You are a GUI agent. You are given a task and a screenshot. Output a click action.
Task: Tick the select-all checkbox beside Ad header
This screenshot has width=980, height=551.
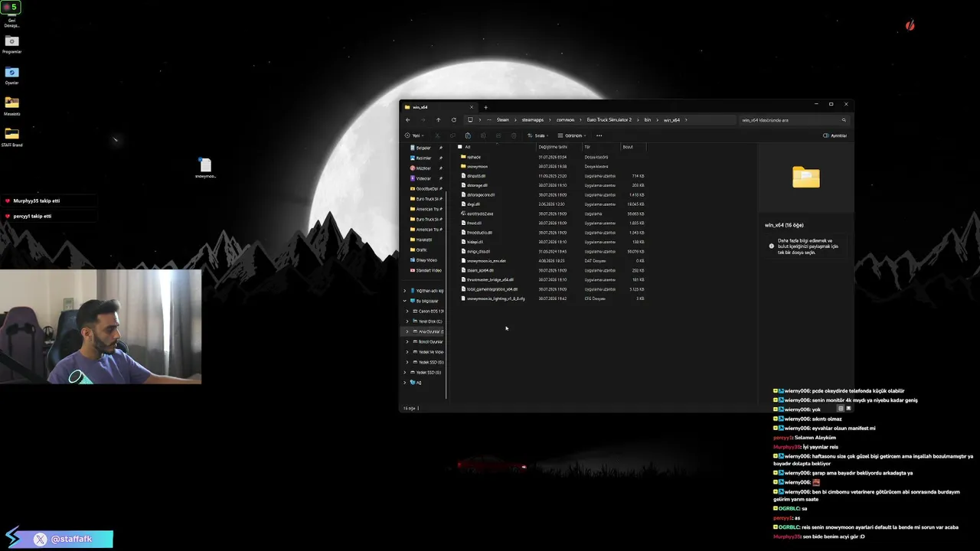tap(459, 147)
